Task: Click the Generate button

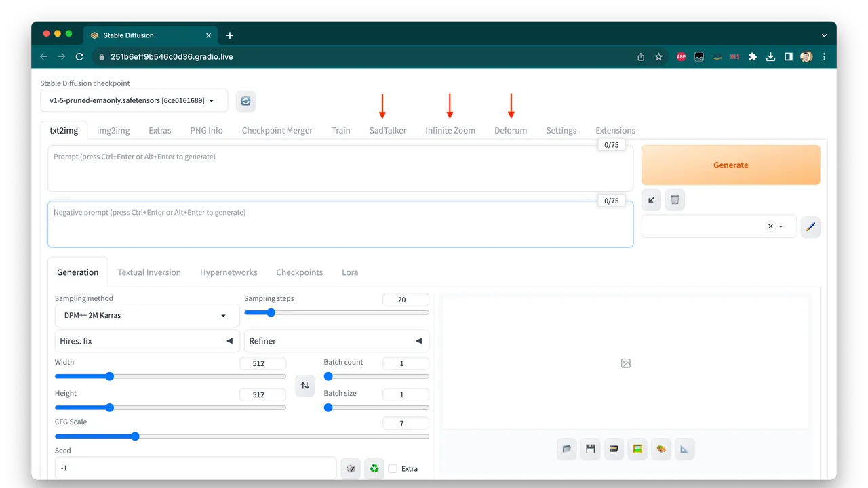Action: click(x=731, y=165)
